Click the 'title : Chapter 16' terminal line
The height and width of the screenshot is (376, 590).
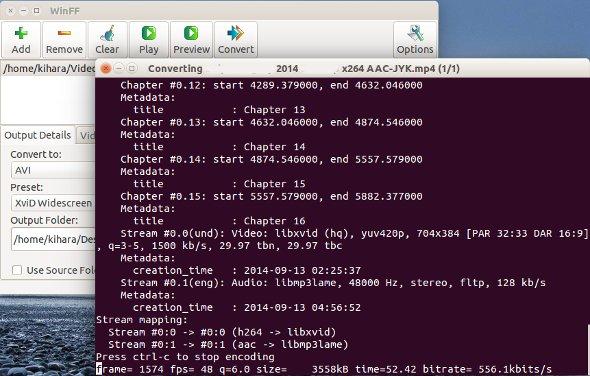219,221
